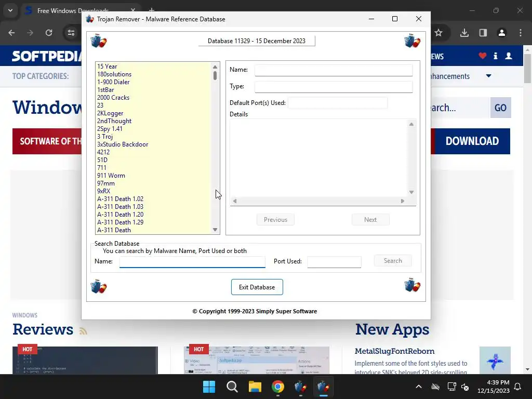Toggle Chrome side panel icon

(483, 33)
